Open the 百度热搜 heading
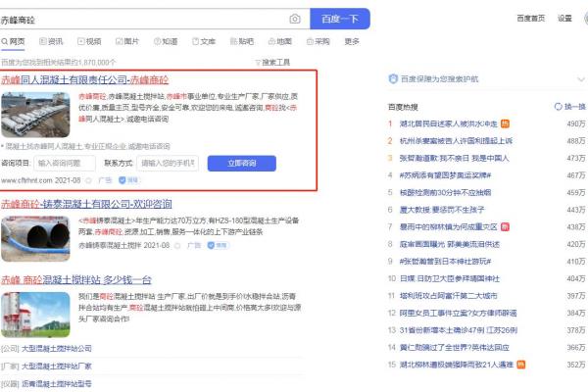Viewport: 588px width, 392px height. tap(403, 107)
